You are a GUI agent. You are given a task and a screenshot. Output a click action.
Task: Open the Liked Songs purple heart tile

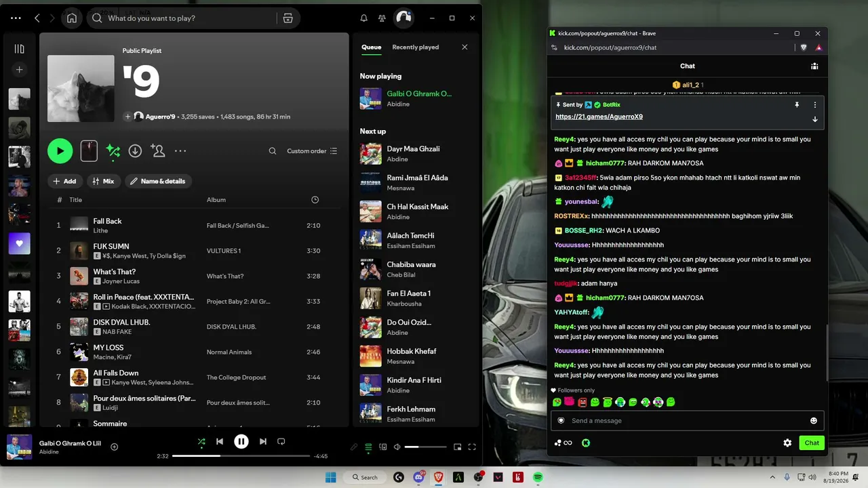click(x=19, y=243)
